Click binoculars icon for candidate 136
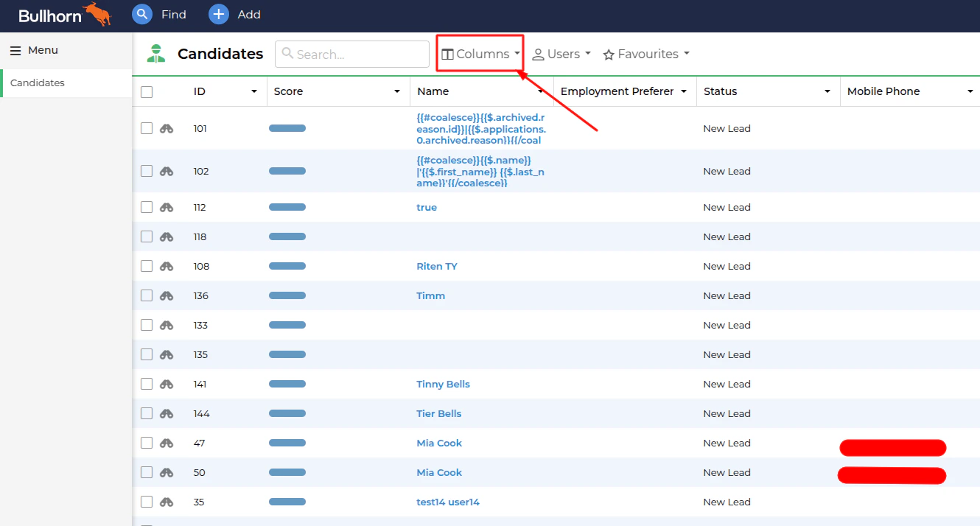The height and width of the screenshot is (526, 980). click(167, 295)
